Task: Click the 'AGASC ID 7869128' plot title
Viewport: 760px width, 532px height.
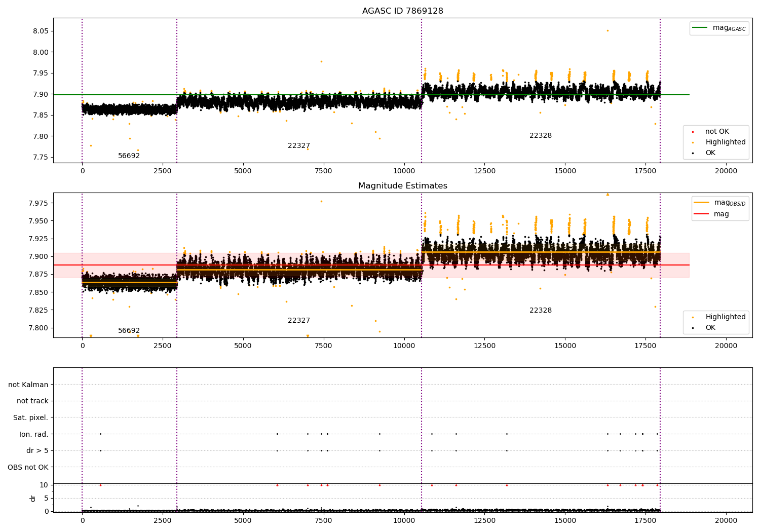Action: pyautogui.click(x=403, y=11)
